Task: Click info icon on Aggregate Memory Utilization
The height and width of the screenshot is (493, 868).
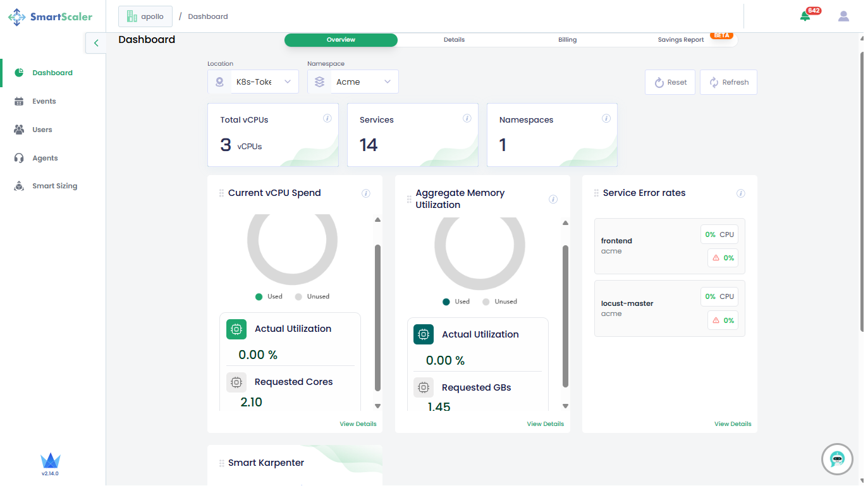Action: [553, 199]
